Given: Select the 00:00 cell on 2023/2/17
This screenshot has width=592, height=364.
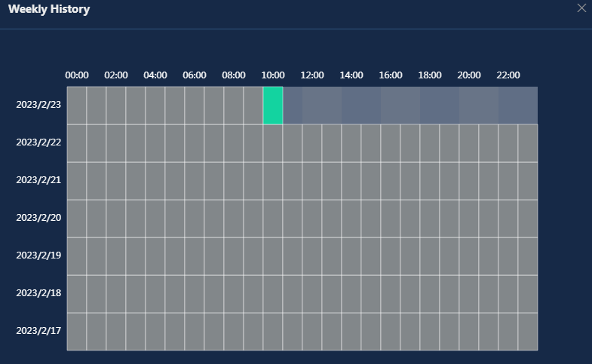Looking at the screenshot, I should [77, 332].
